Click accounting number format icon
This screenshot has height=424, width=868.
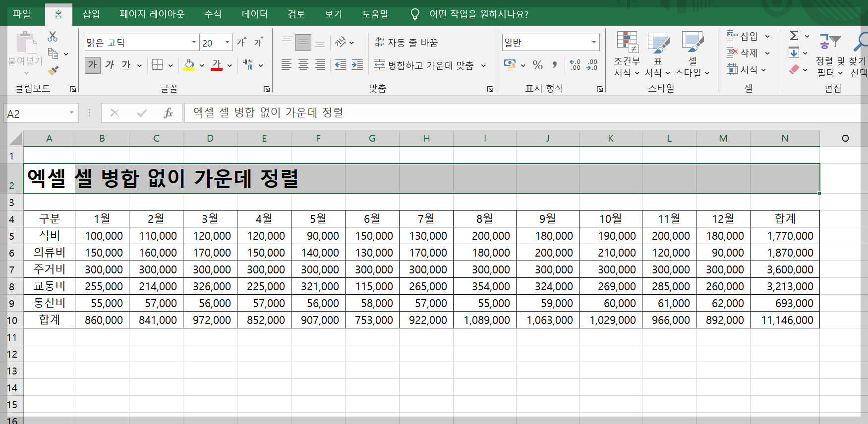510,65
